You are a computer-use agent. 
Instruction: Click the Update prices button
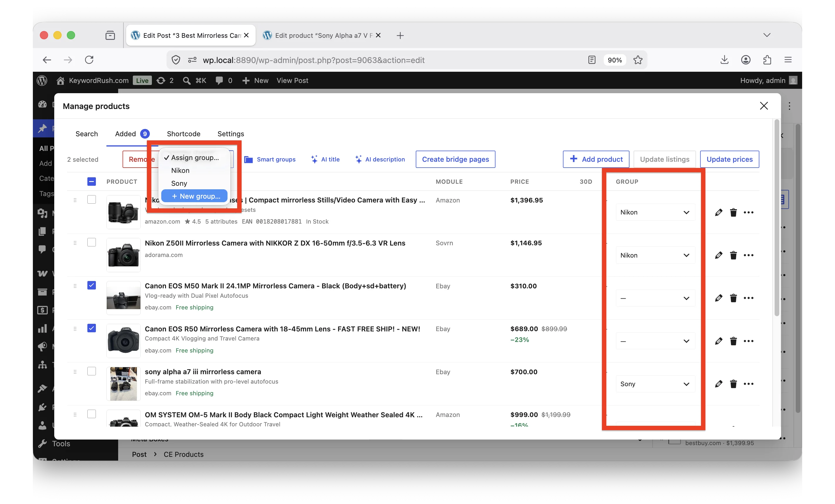[x=729, y=159]
